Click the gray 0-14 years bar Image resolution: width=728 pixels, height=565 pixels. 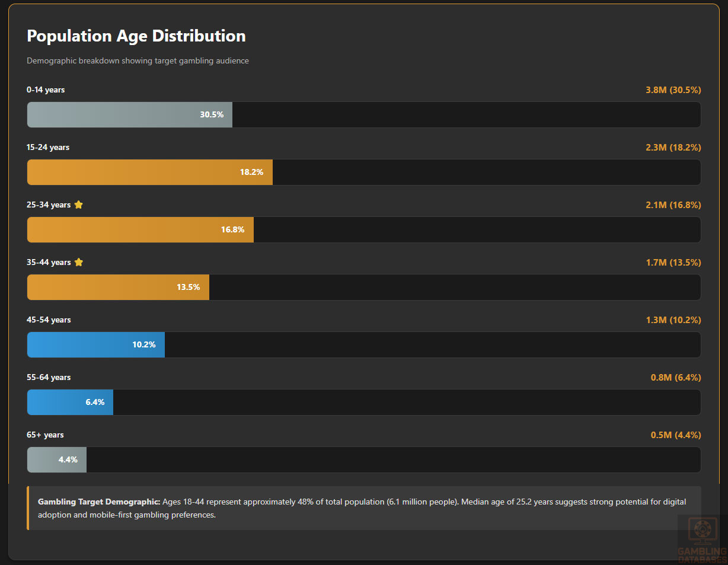[129, 115]
